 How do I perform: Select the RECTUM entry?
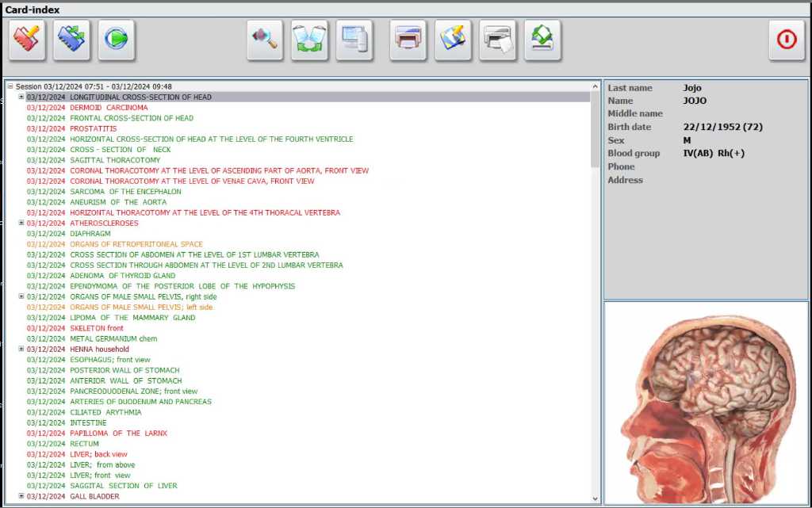63,444
